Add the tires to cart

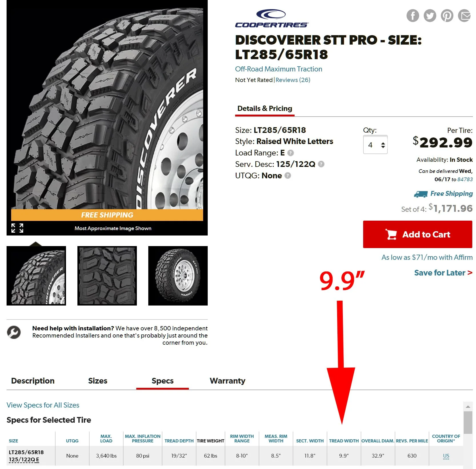[x=417, y=234]
